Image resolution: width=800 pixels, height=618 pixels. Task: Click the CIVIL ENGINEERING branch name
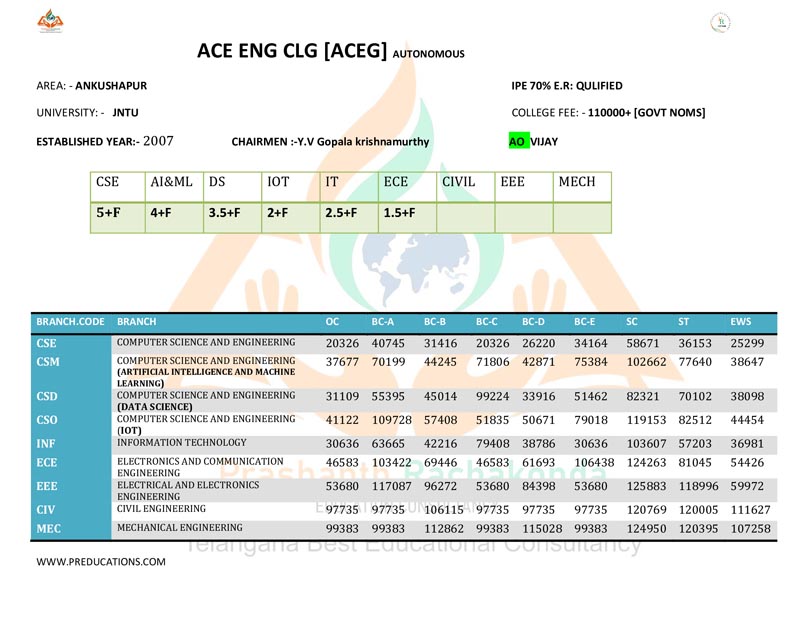[161, 509]
